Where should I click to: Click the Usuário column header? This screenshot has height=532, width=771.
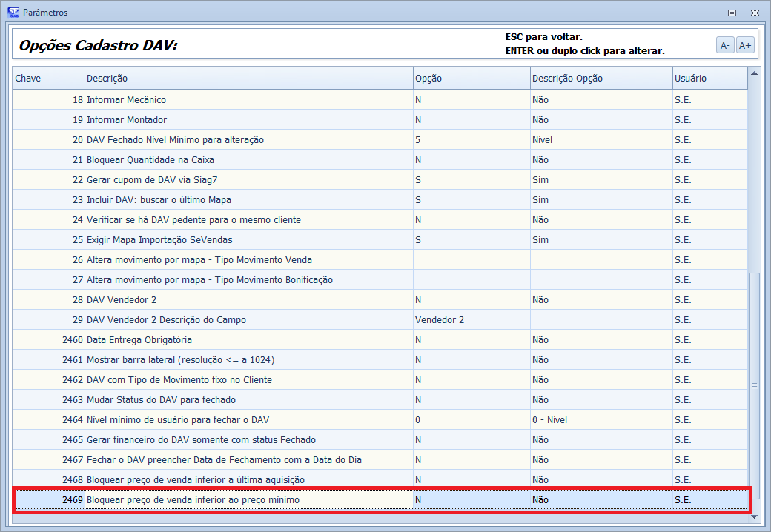click(x=709, y=79)
